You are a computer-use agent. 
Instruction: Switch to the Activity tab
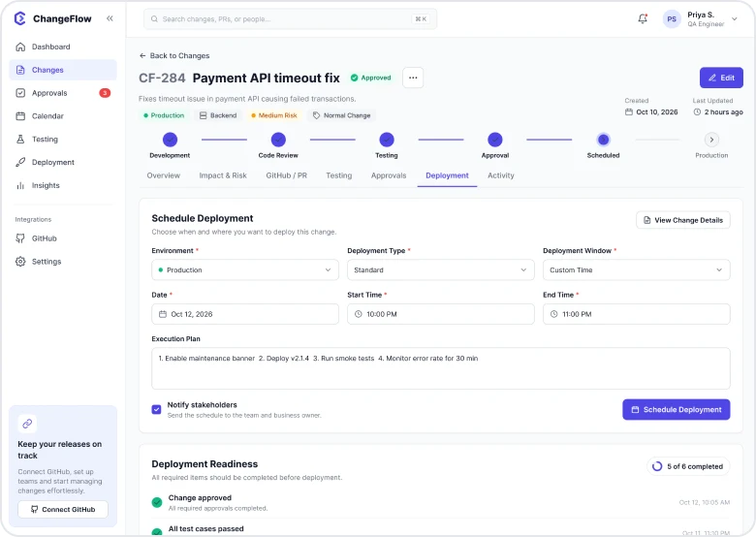pos(500,175)
